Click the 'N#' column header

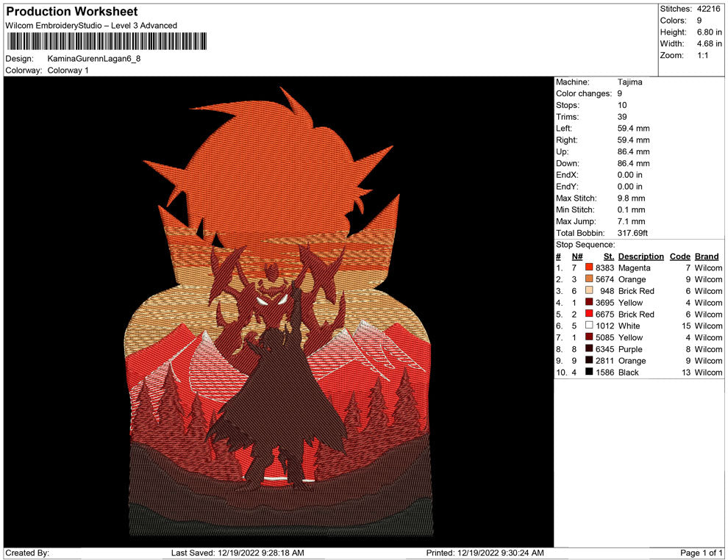(577, 256)
